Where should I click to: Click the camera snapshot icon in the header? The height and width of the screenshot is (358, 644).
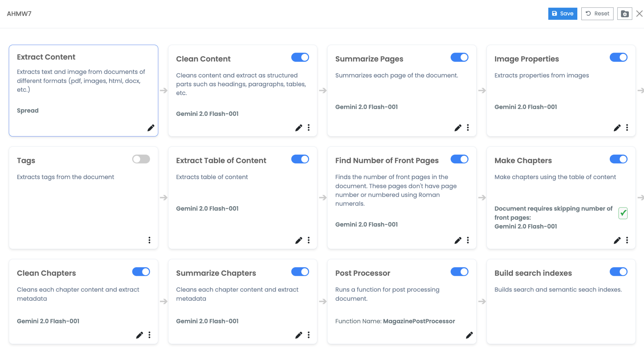coord(625,14)
